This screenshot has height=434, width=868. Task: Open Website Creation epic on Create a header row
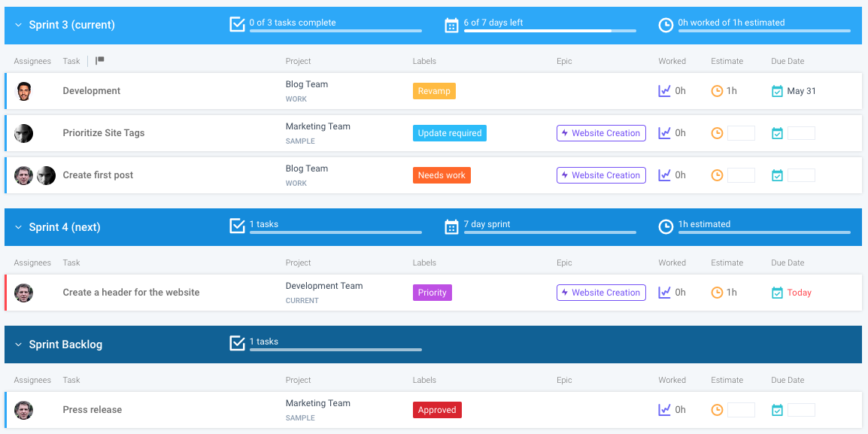click(x=601, y=293)
